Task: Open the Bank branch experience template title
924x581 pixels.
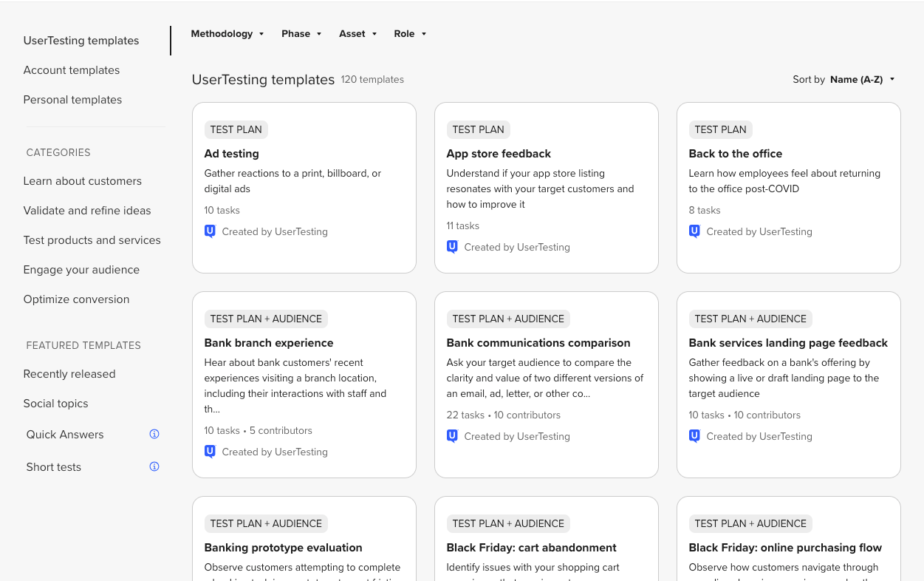Action: pos(269,343)
